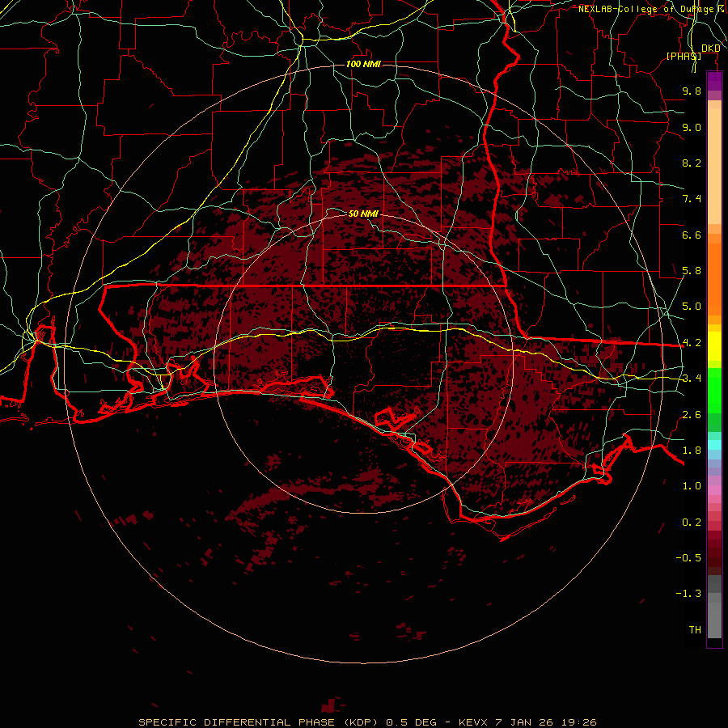Click the "TH" threshold label
The image size is (728, 728).
pos(695,630)
